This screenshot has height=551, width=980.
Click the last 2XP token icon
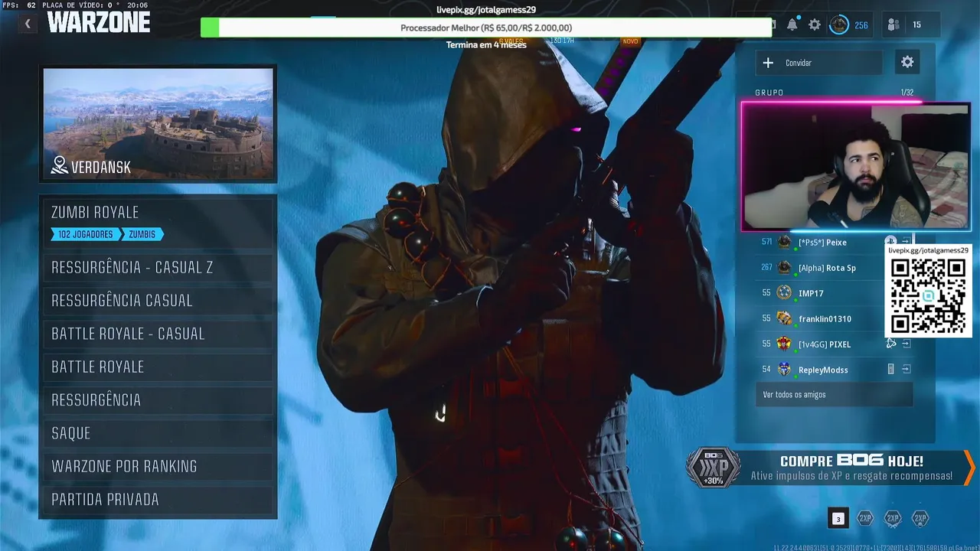(920, 518)
